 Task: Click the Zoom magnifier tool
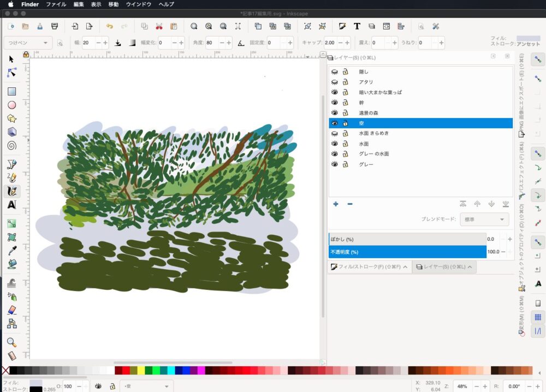11,342
